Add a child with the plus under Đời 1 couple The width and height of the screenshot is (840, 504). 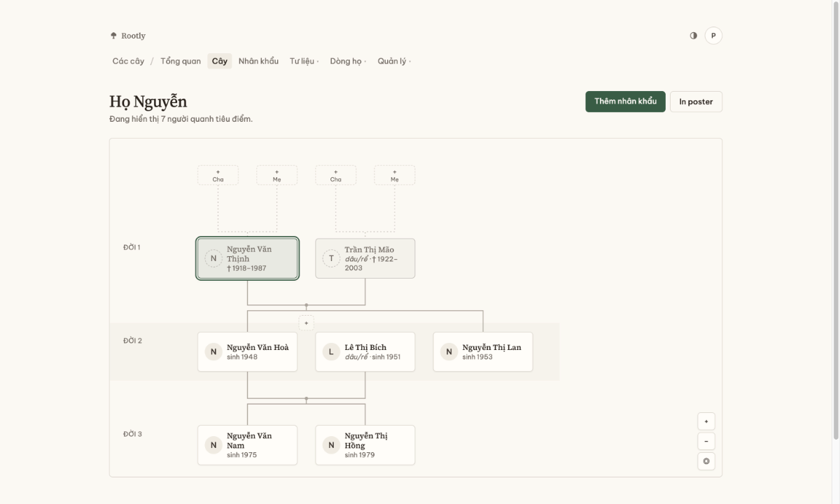pos(306,323)
